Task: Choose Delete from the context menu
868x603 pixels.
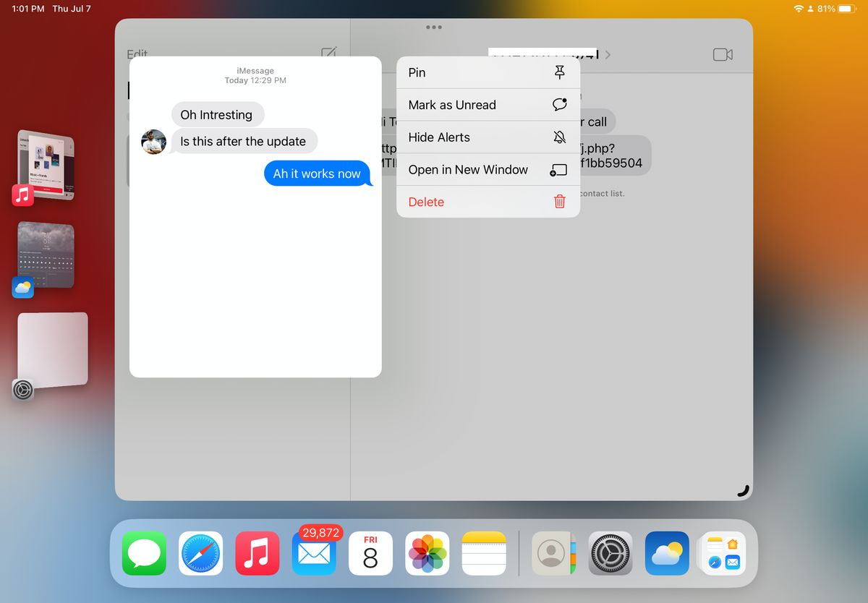Action: coord(488,202)
